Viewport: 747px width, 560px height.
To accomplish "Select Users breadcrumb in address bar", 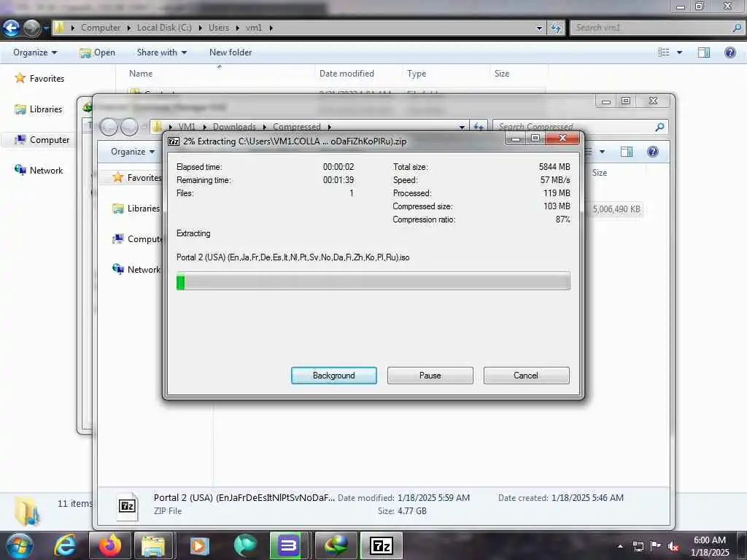I will pos(219,28).
